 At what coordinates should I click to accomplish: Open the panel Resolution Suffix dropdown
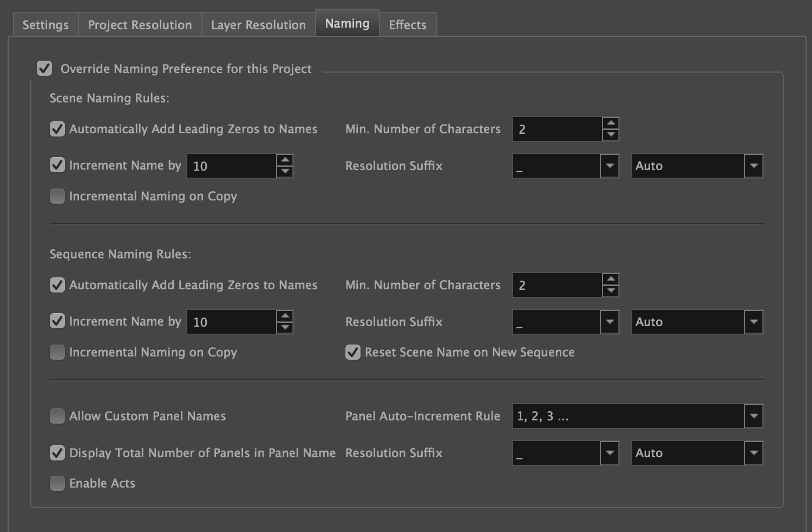(x=610, y=453)
